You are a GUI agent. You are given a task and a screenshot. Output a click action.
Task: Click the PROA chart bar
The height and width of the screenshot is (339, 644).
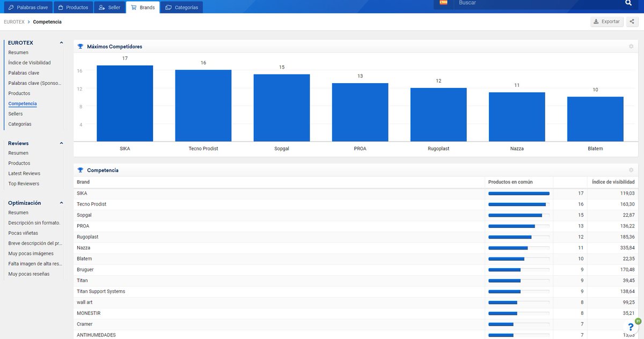[x=360, y=112]
